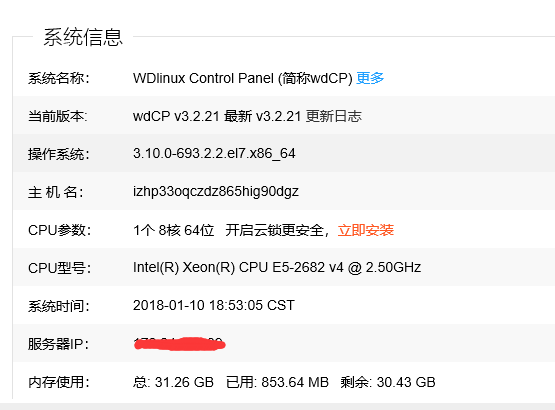The image size is (555, 410).
Task: Click the system time 2018-01-10 18:53:05 CST
Action: tap(214, 305)
